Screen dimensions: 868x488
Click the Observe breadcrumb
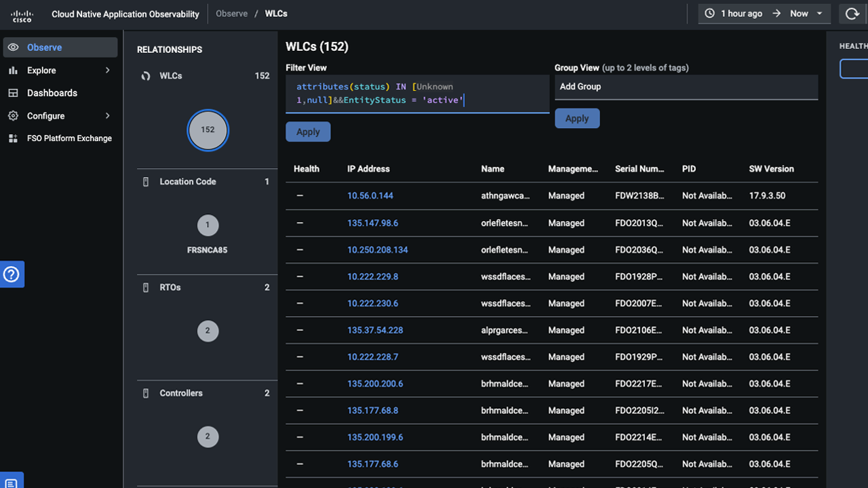(231, 13)
